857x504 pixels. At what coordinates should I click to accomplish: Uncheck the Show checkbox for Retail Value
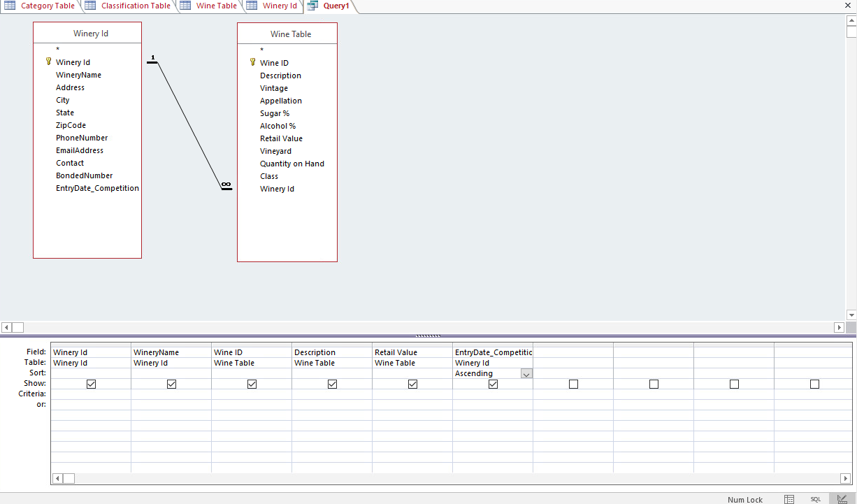coord(412,383)
